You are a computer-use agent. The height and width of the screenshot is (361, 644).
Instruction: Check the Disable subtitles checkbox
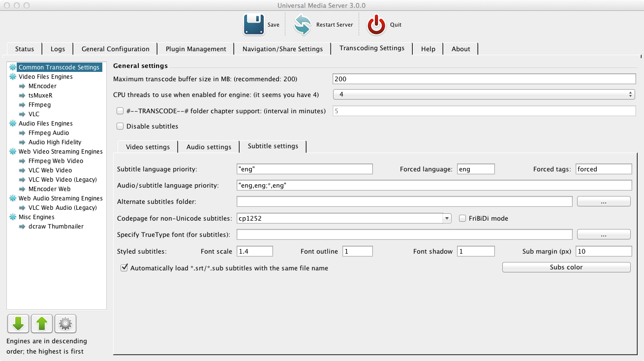pos(120,127)
